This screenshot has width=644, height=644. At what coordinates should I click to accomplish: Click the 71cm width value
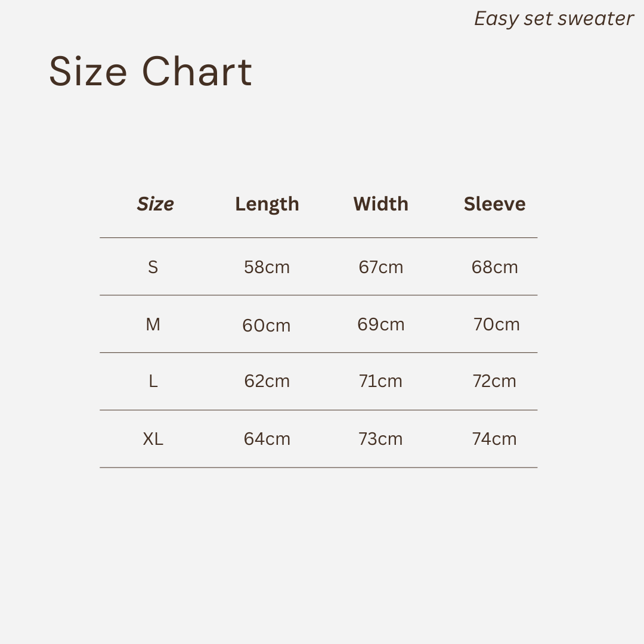point(380,382)
